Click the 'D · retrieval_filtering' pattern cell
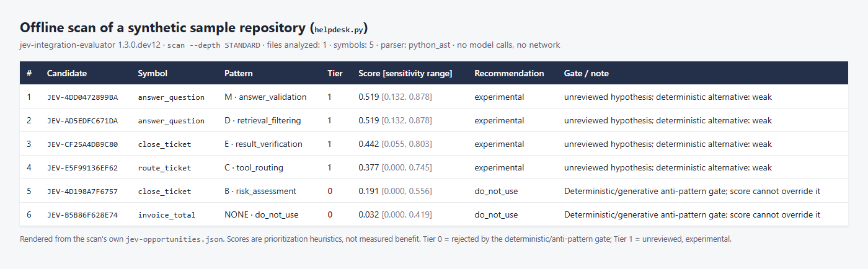868x269 pixels. tap(263, 121)
